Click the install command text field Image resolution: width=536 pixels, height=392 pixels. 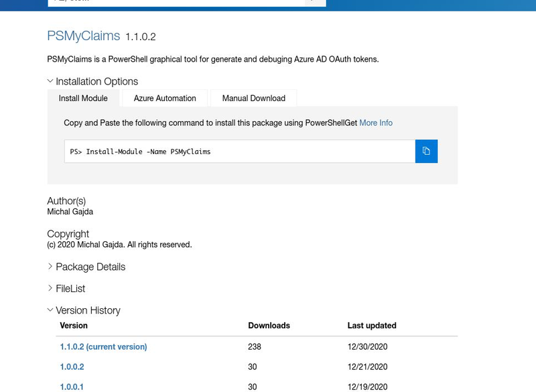click(240, 151)
